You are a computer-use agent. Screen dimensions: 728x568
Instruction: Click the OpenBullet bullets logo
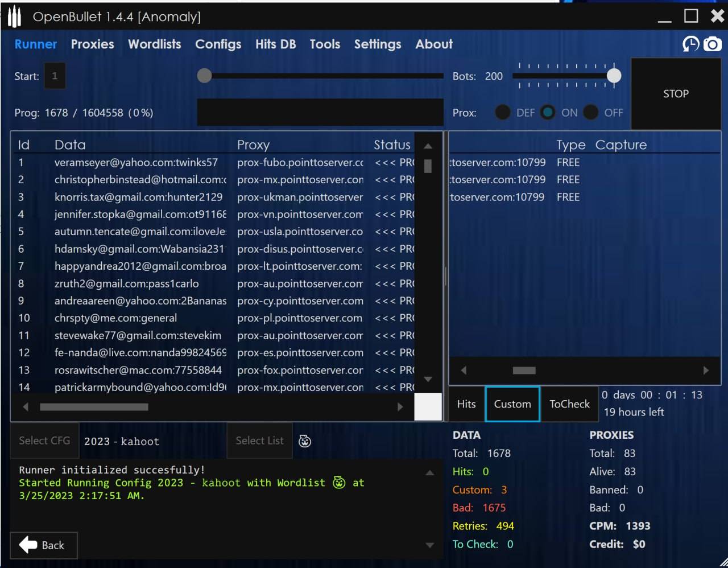(x=14, y=17)
